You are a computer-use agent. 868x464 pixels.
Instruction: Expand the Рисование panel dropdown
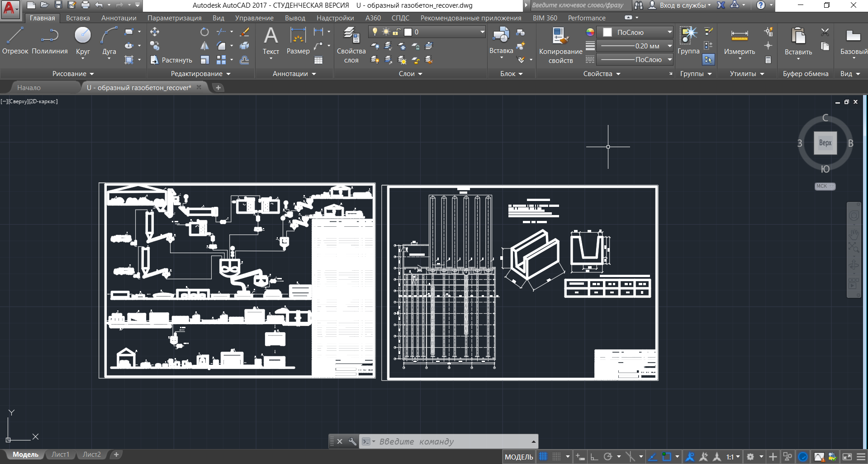(x=73, y=74)
